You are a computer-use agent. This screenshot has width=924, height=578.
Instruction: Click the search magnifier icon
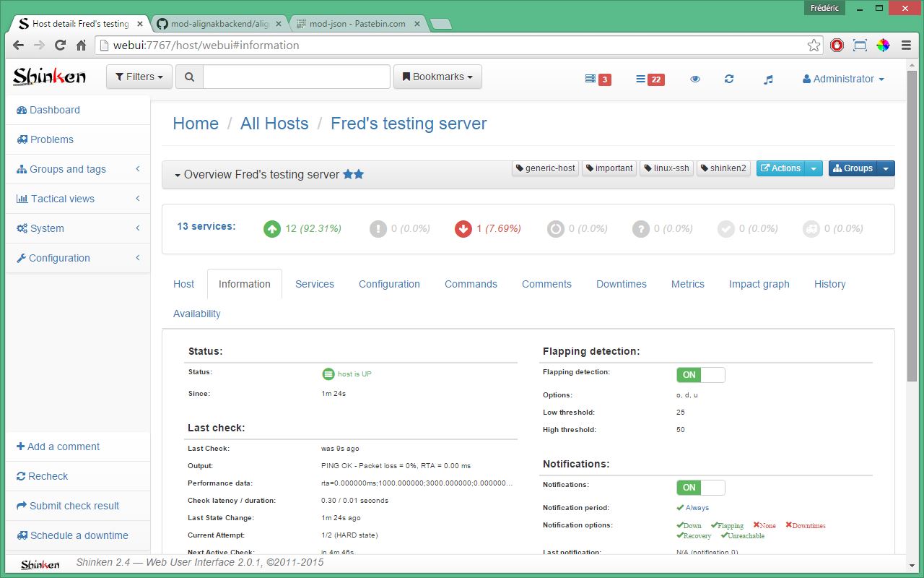pos(189,77)
